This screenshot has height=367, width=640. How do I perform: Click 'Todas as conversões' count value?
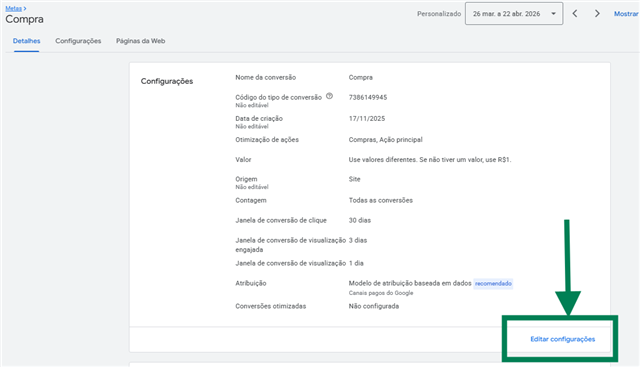(380, 200)
